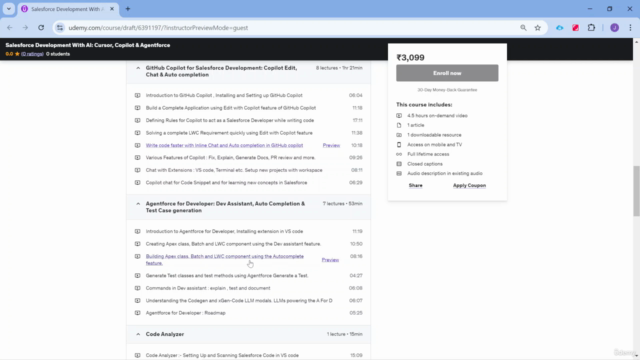The width and height of the screenshot is (640, 360).
Task: Click the scrollbar up arrow
Action: coord(636,42)
